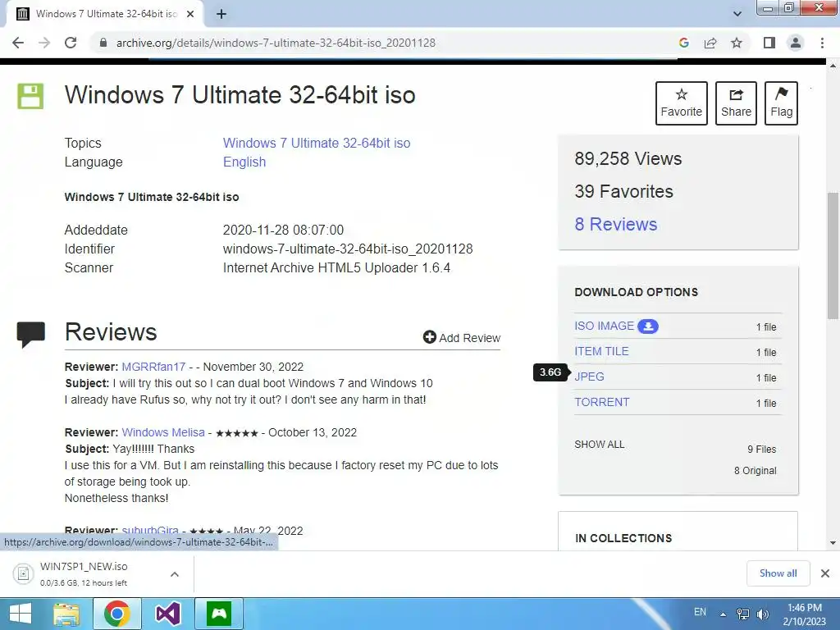Open the browser side panel icon

[x=769, y=43]
